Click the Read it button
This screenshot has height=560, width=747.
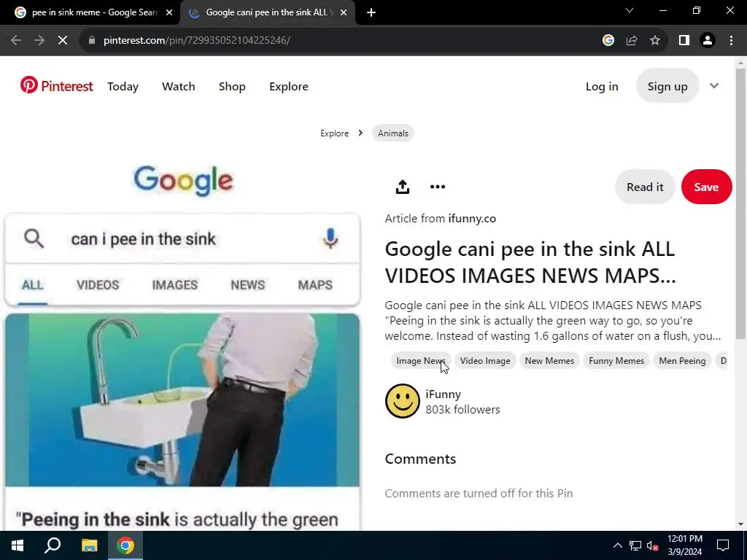pyautogui.click(x=645, y=187)
